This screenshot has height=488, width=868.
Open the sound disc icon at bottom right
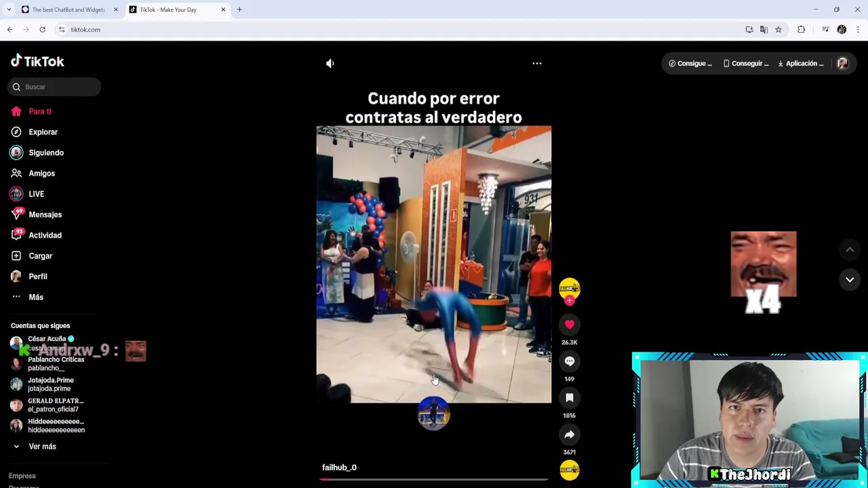coord(570,470)
